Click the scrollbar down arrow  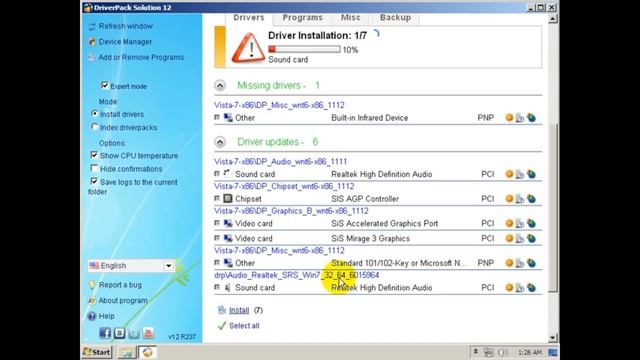(x=553, y=338)
